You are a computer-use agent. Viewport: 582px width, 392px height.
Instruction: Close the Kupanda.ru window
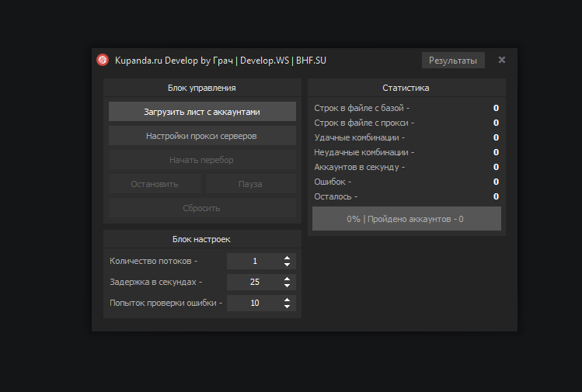pyautogui.click(x=501, y=60)
